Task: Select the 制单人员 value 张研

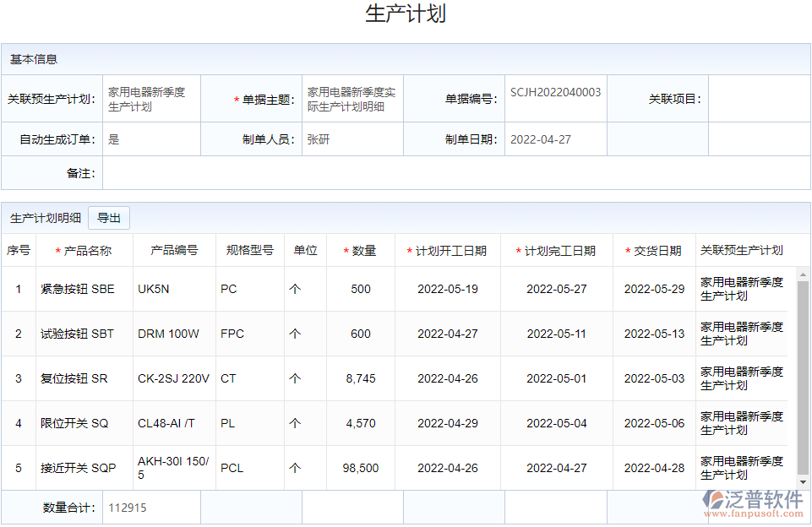Action: coord(316,139)
